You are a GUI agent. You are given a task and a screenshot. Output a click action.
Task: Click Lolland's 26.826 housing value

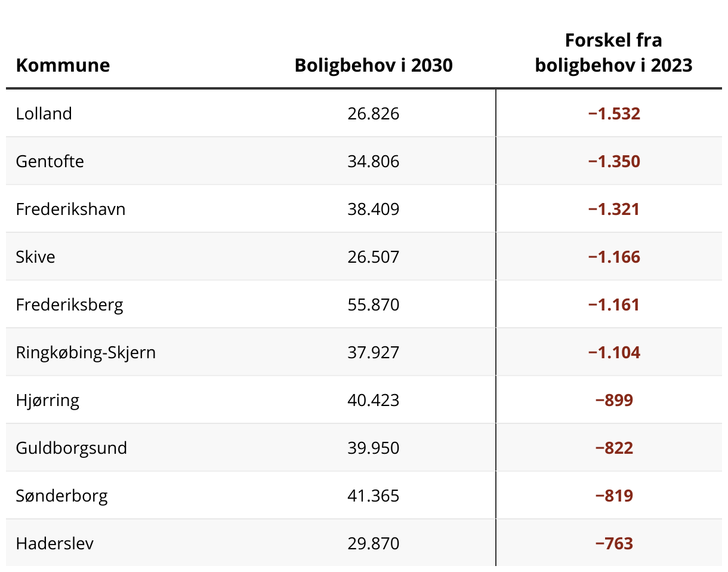(373, 113)
